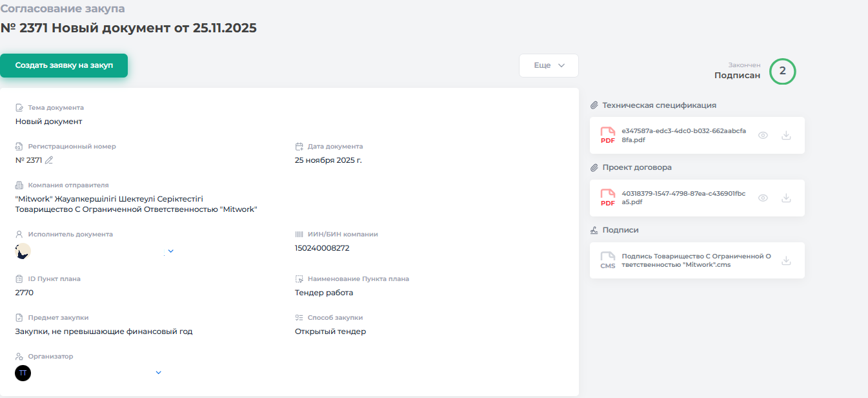Preview contract project PDF with the eye icon
This screenshot has width=868, height=398.
point(763,198)
